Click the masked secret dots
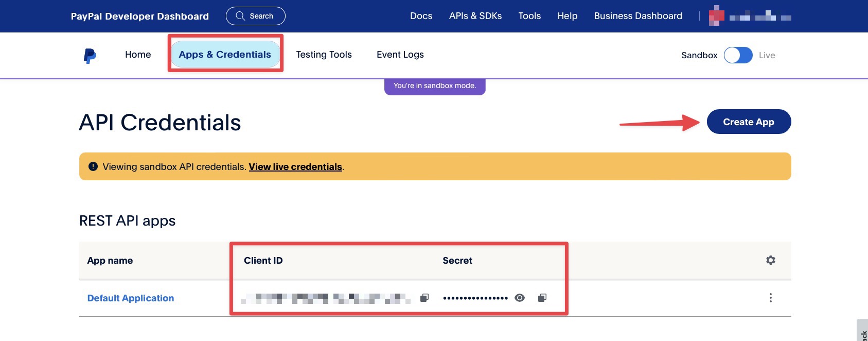Viewport: 868px width, 341px height. coord(475,298)
